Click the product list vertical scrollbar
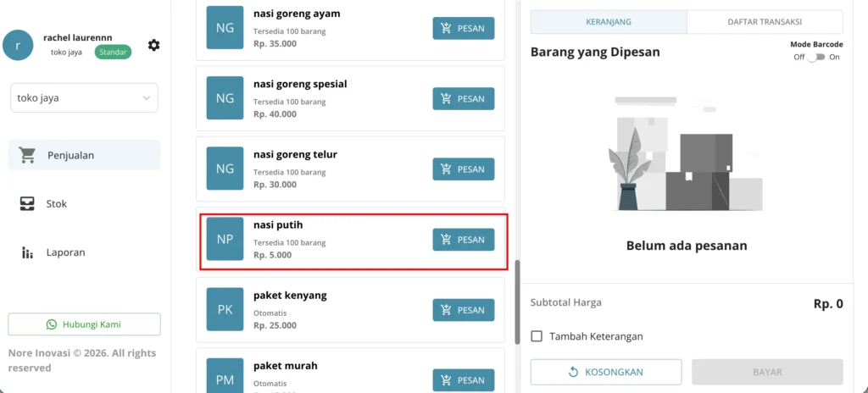Image resolution: width=868 pixels, height=393 pixels. point(517,302)
